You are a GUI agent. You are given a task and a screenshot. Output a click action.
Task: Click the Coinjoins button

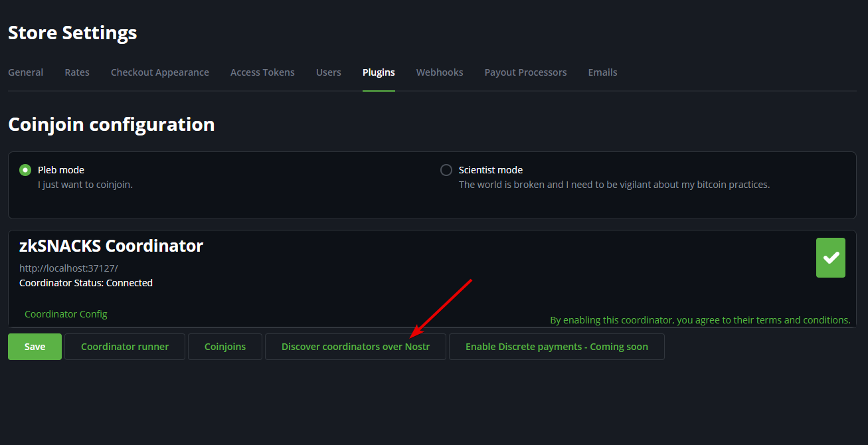225,347
